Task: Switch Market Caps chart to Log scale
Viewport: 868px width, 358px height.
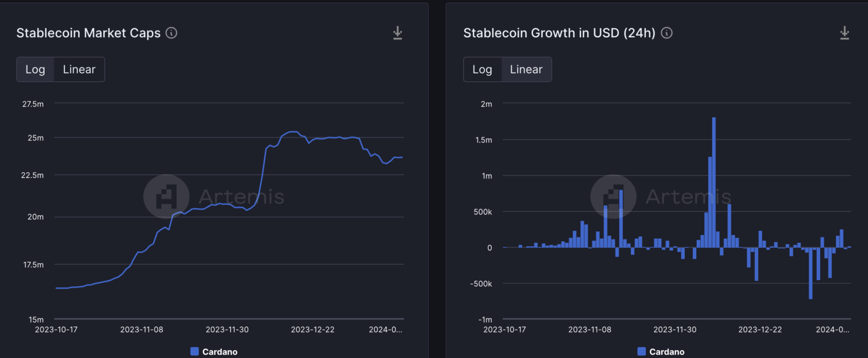Action: click(35, 69)
